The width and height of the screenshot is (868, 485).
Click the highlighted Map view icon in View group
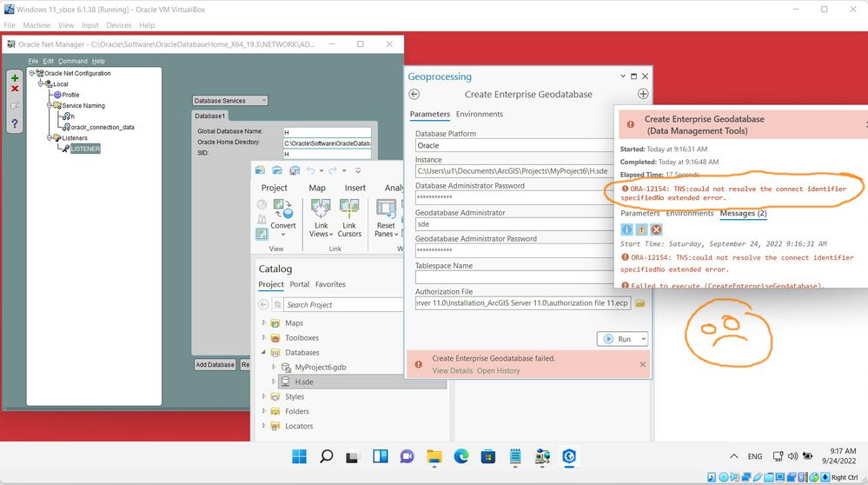pyautogui.click(x=262, y=234)
